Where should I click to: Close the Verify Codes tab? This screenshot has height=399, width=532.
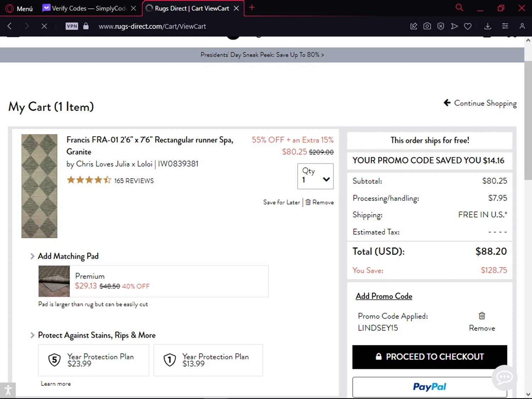pyautogui.click(x=133, y=8)
